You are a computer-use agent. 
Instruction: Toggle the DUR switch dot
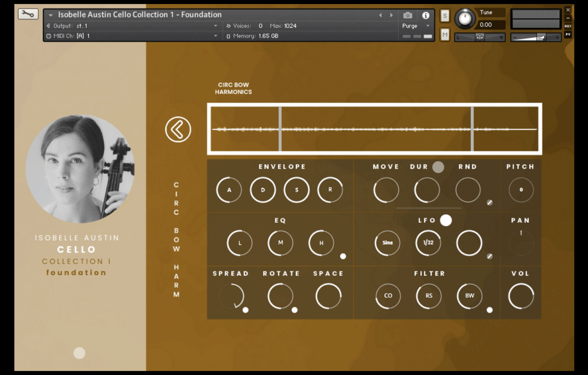pos(438,167)
